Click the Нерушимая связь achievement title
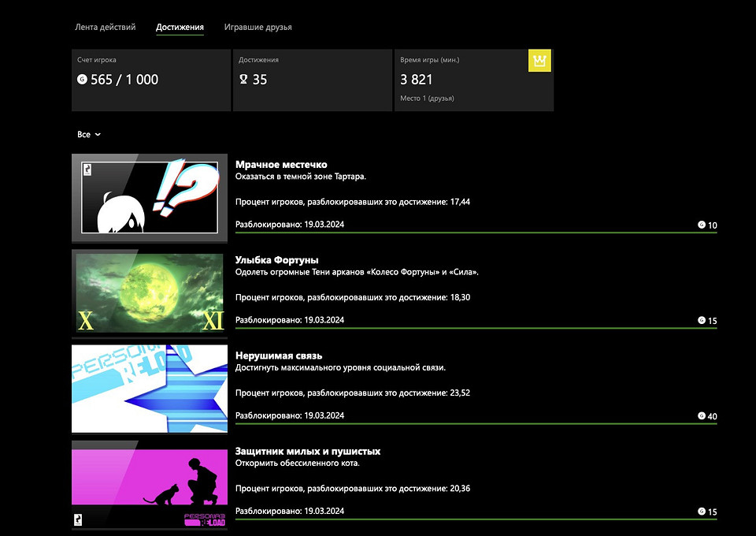 pyautogui.click(x=279, y=355)
